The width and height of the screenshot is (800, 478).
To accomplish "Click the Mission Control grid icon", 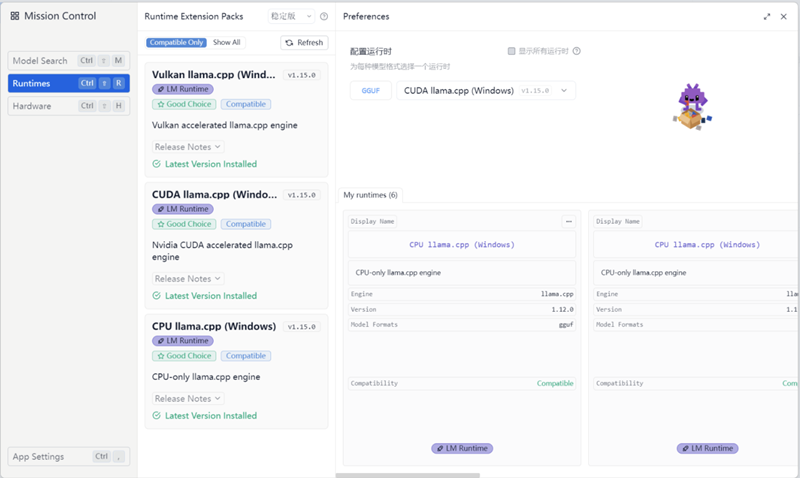I will click(x=15, y=16).
